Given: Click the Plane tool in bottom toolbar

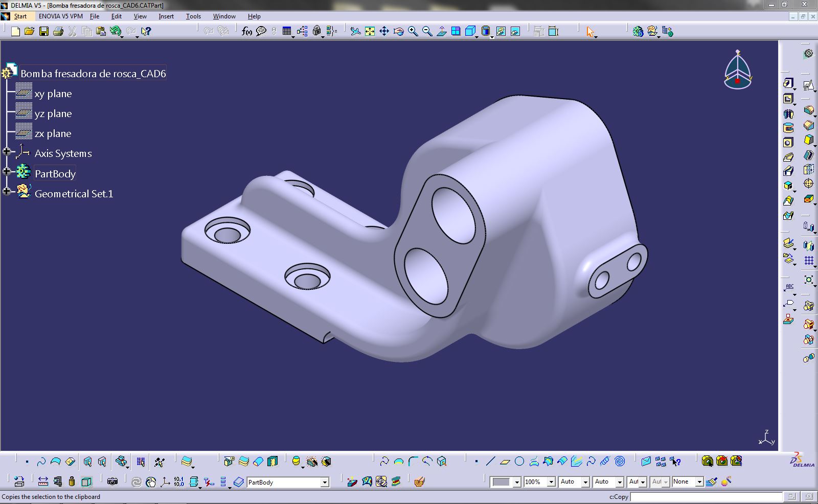Looking at the screenshot, I should click(x=505, y=462).
